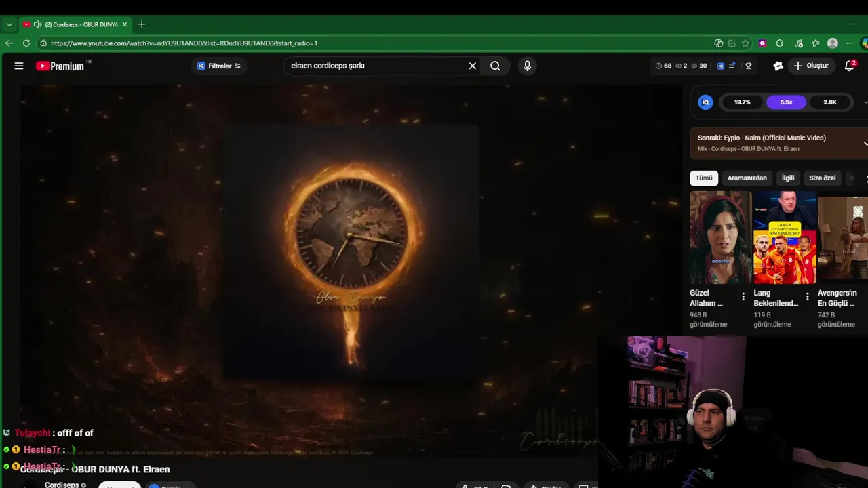Expand the tab search dropdown arrow
This screenshot has height=488, width=868.
[9, 24]
